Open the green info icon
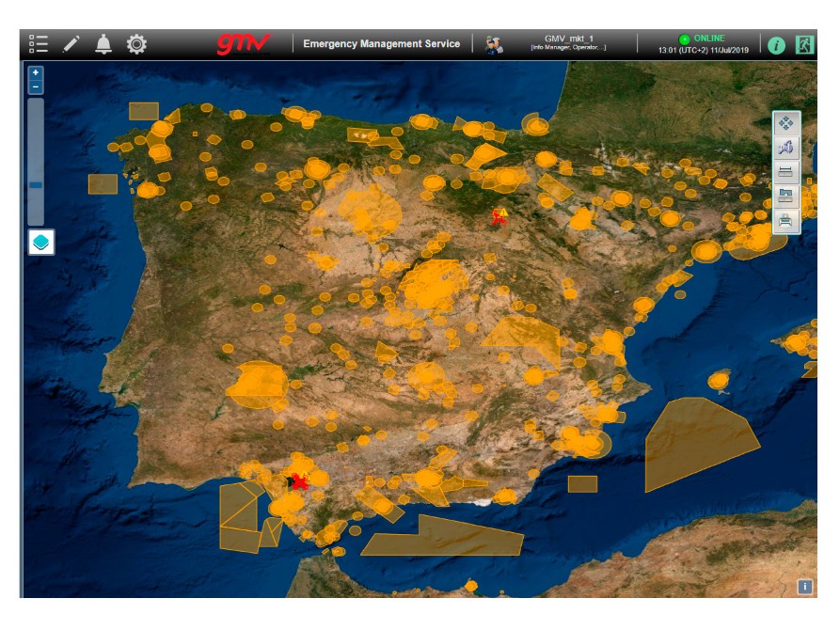This screenshot has height=630, width=840. [776, 45]
